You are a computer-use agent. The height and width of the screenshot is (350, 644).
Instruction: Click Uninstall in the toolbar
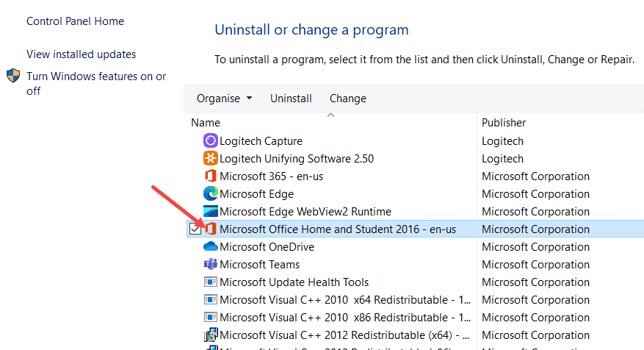[x=291, y=99]
